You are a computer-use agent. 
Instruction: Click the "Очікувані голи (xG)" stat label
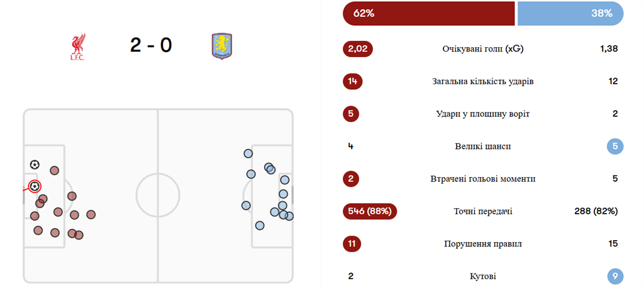(483, 48)
